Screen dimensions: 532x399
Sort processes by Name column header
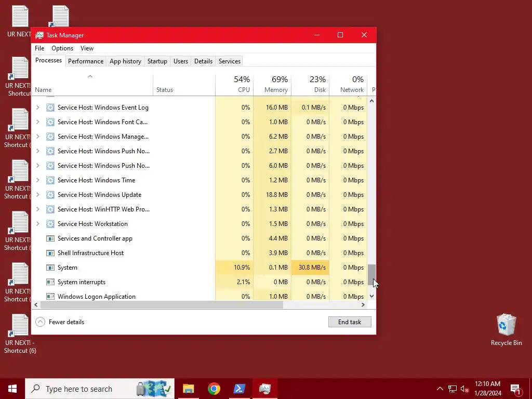coord(92,85)
